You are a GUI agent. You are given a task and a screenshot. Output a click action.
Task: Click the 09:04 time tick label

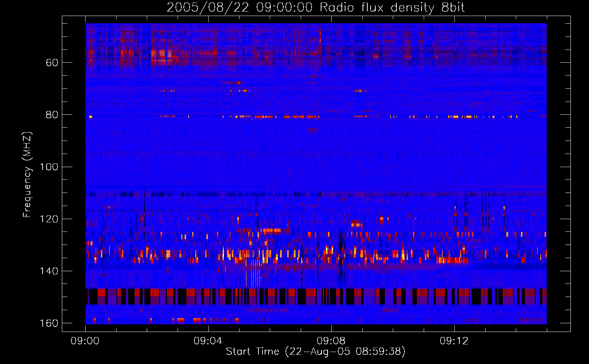click(x=208, y=341)
